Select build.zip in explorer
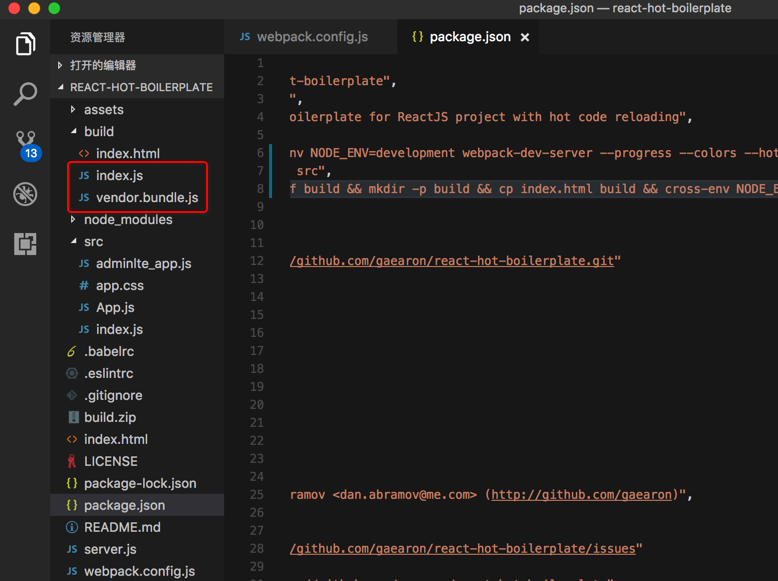This screenshot has height=581, width=778. click(137, 417)
